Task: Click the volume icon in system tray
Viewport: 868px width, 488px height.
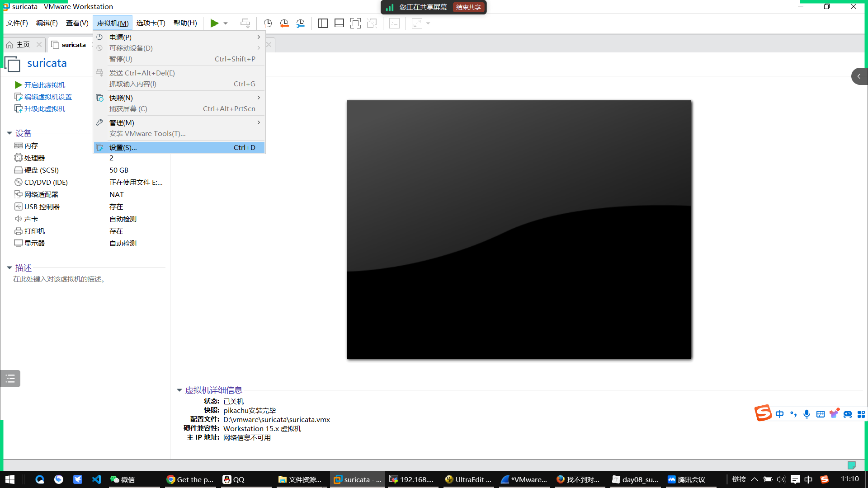Action: [x=781, y=479]
